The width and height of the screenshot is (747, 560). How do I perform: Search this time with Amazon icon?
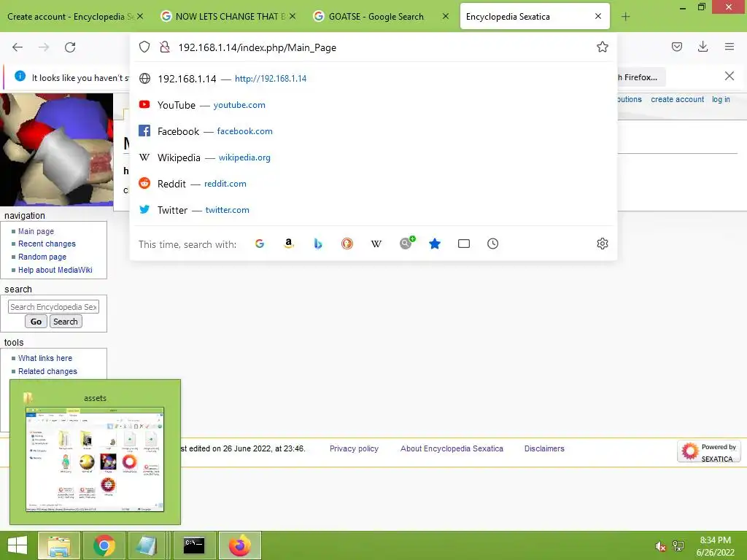[x=289, y=244]
